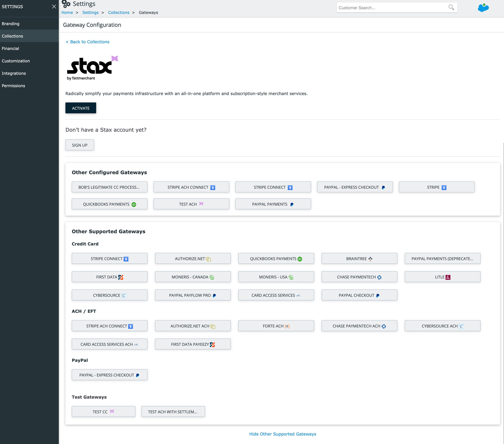Go to Customization in sidebar
504x444 pixels.
[29, 61]
